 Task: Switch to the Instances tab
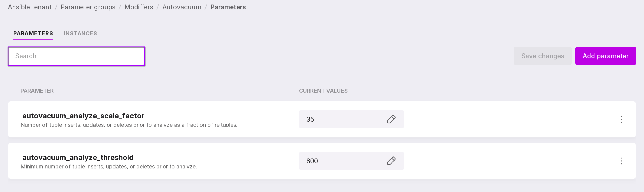(x=80, y=34)
